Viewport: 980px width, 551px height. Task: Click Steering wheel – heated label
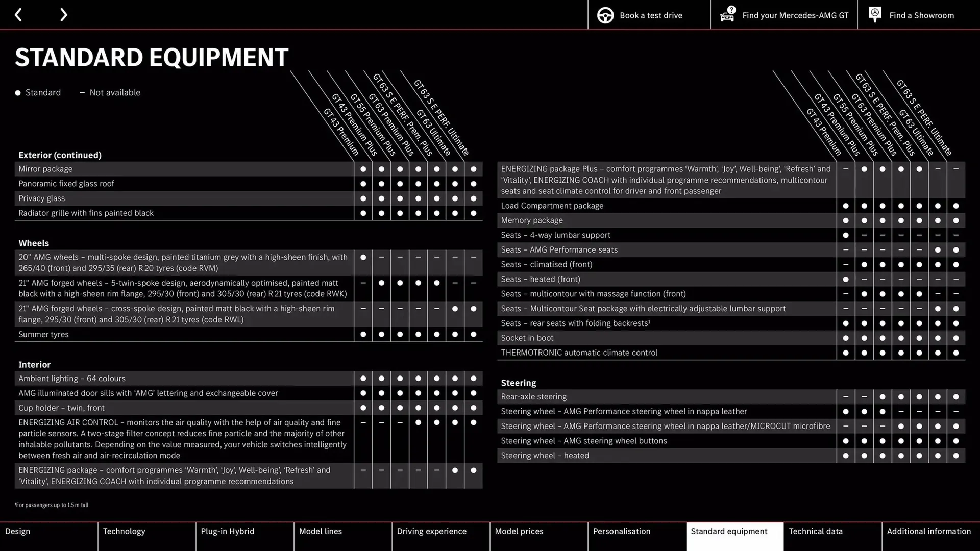click(545, 456)
